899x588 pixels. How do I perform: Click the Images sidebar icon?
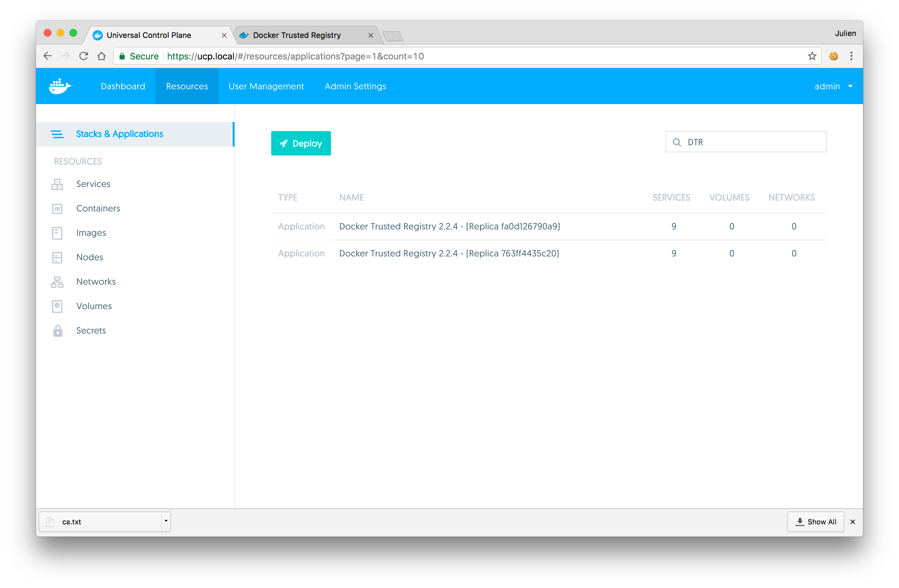pos(57,233)
